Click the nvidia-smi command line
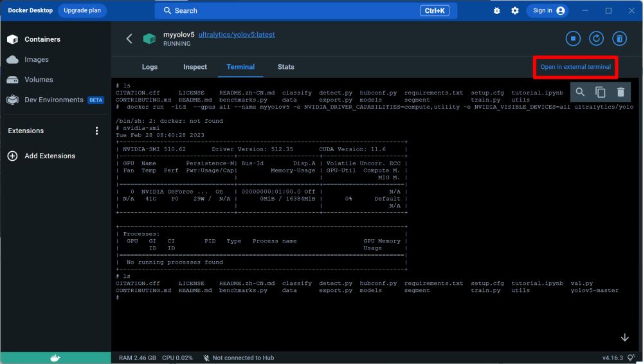Screen dimensions: 643x364 coord(138,128)
